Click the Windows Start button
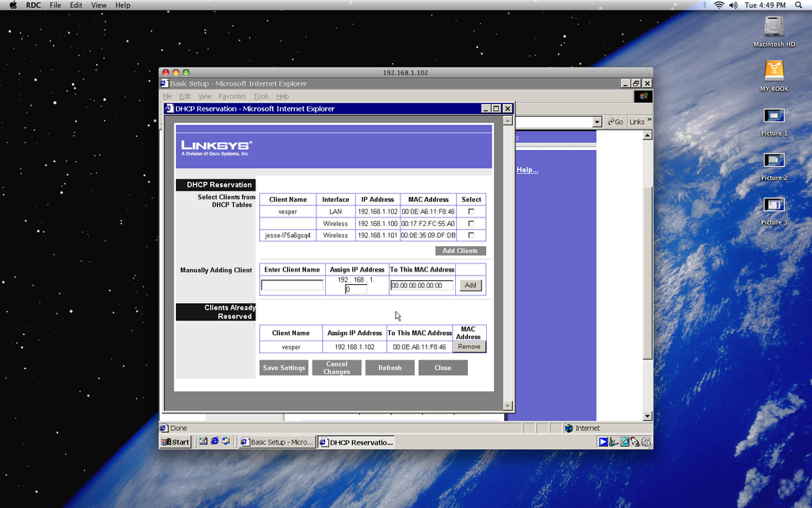This screenshot has height=508, width=812. [x=175, y=442]
